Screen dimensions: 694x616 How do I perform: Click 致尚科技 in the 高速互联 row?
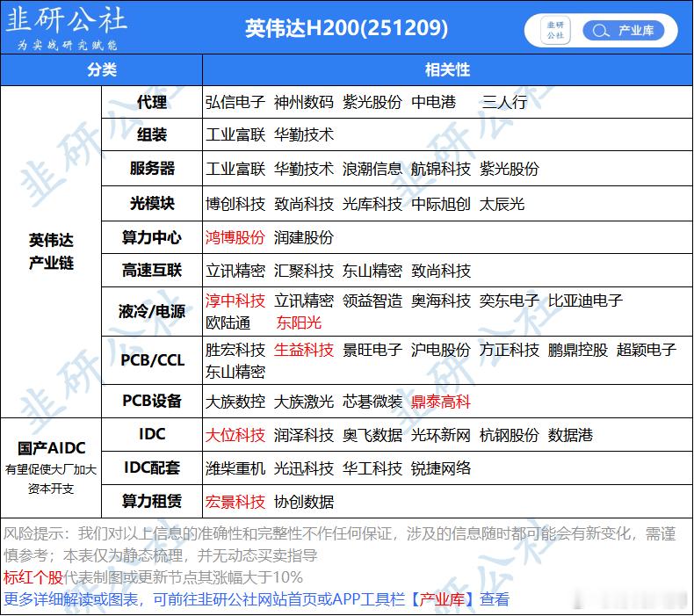(x=441, y=271)
